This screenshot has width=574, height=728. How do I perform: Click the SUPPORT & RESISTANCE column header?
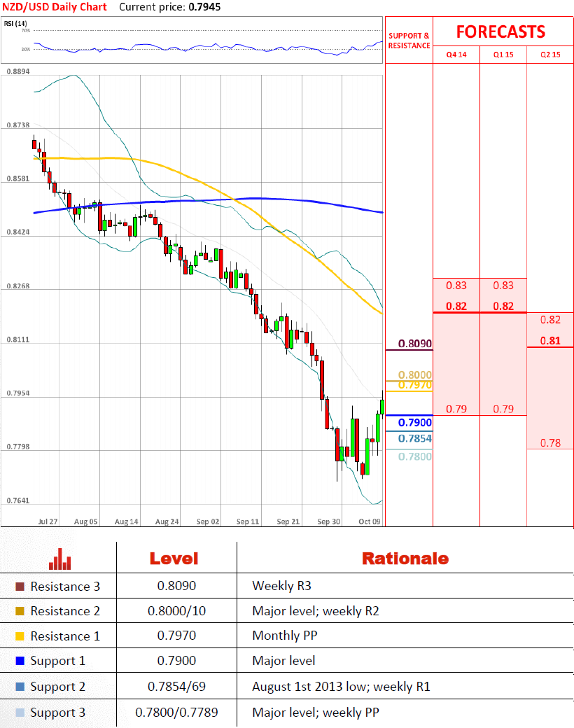tap(409, 41)
